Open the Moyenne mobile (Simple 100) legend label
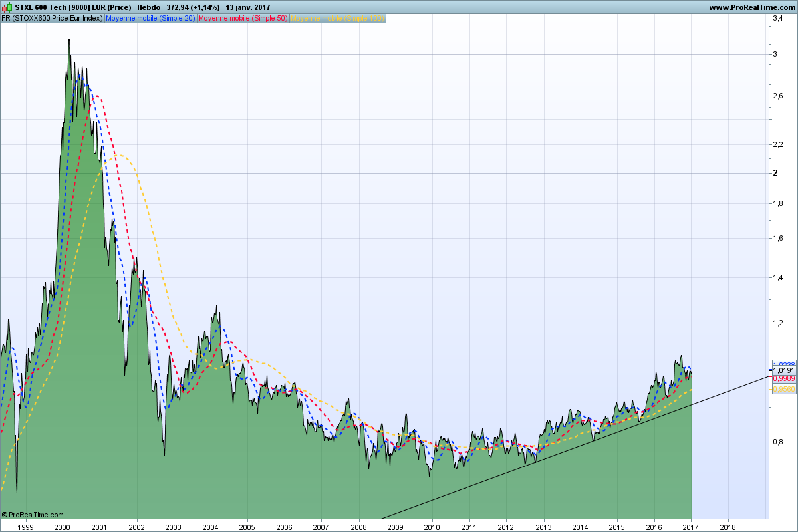Image resolution: width=798 pixels, height=532 pixels. [x=338, y=18]
